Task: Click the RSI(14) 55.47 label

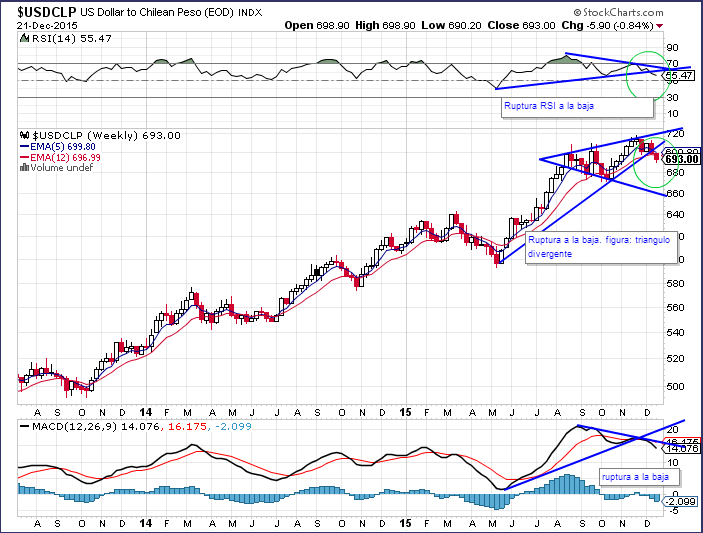Action: pos(72,39)
